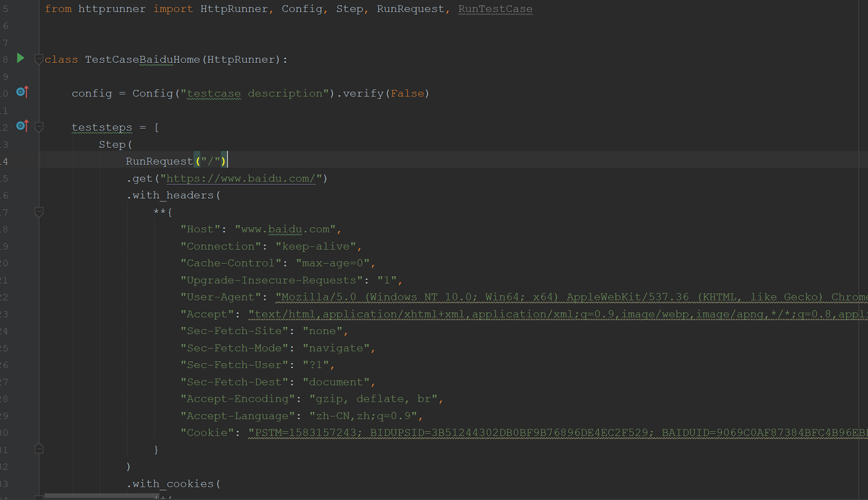Run TestCaseBaiduHome using the green run arrow
The image size is (868, 500).
tap(20, 59)
